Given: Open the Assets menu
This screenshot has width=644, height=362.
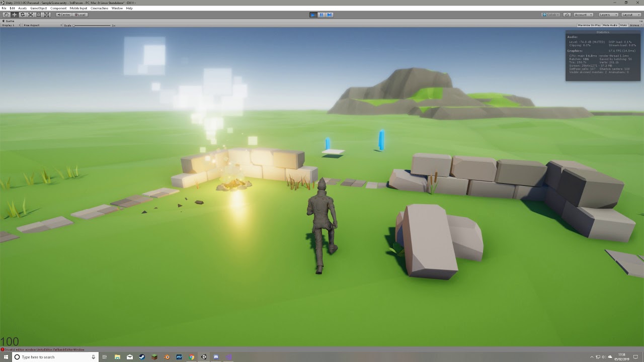Looking at the screenshot, I should pos(22,9).
